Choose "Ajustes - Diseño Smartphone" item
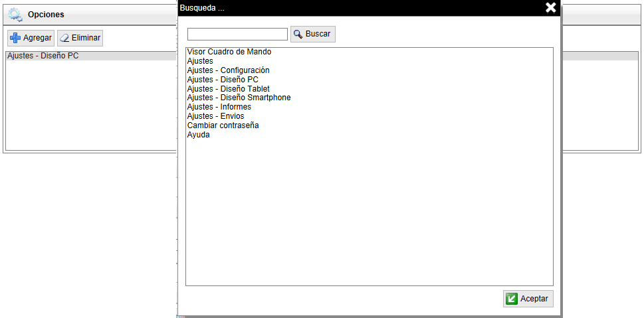Screen dimensions: 644x318 pyautogui.click(x=239, y=98)
